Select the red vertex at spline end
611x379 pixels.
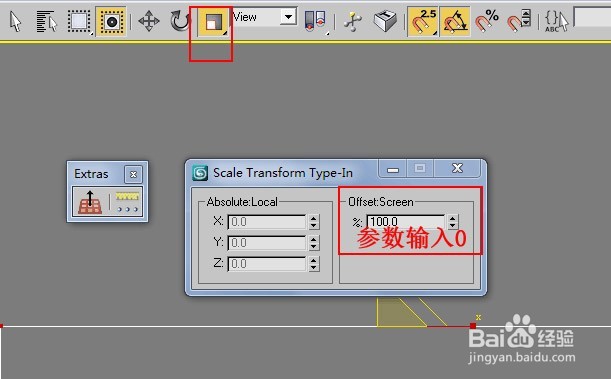[x=473, y=326]
